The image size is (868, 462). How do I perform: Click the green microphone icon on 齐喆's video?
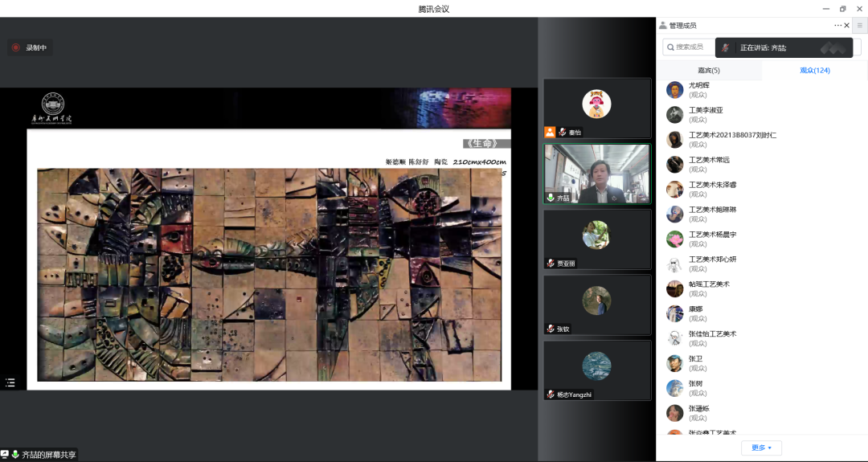[x=551, y=198]
